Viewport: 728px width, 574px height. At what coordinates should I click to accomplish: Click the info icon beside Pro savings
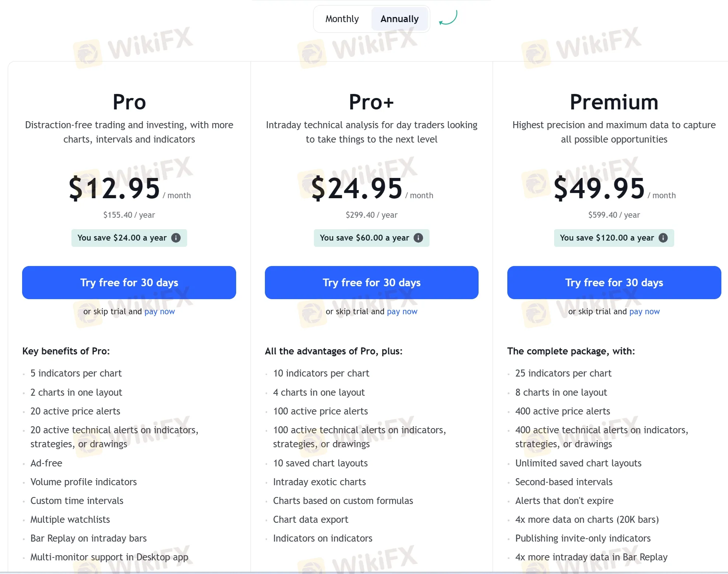pyautogui.click(x=176, y=238)
